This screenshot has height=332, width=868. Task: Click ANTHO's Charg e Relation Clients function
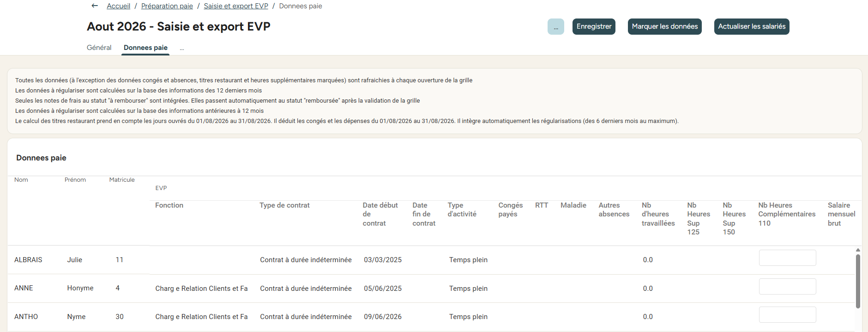point(201,317)
